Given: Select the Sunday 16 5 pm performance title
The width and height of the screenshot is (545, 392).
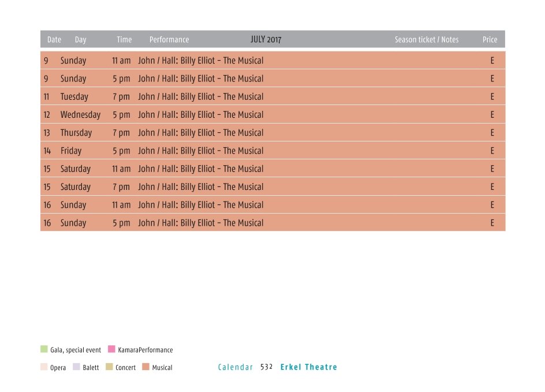Looking at the screenshot, I should click(200, 223).
